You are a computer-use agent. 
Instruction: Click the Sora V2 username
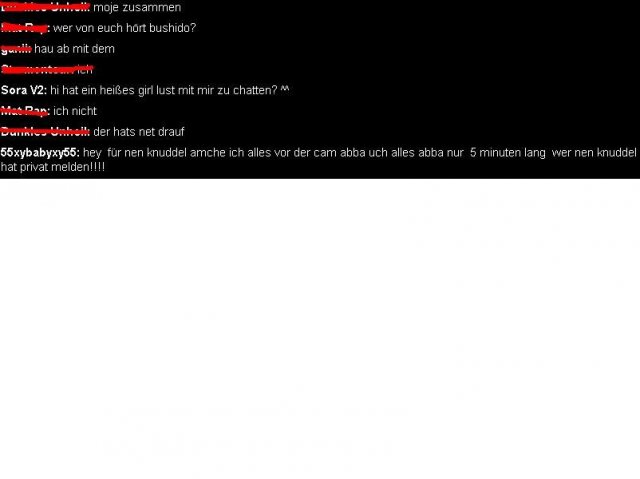[x=24, y=90]
